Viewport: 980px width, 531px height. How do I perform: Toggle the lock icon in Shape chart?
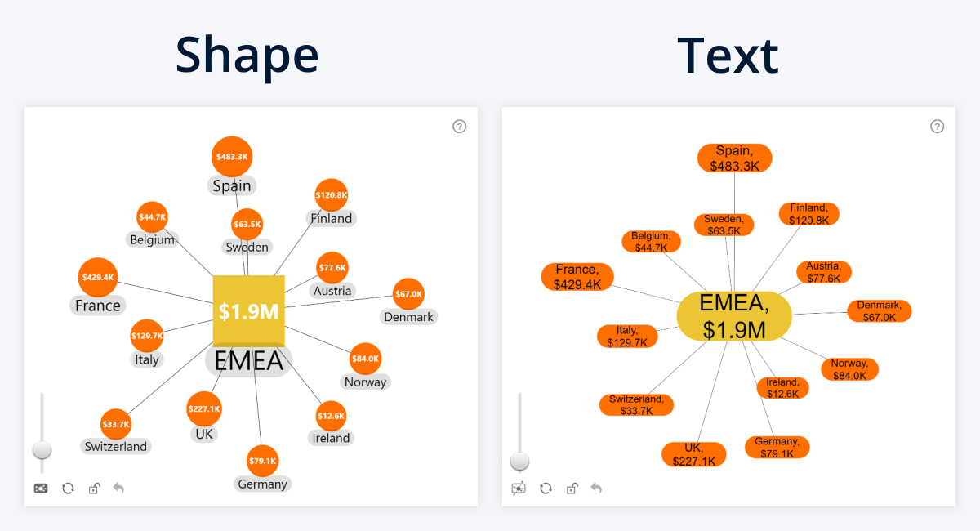(x=94, y=489)
